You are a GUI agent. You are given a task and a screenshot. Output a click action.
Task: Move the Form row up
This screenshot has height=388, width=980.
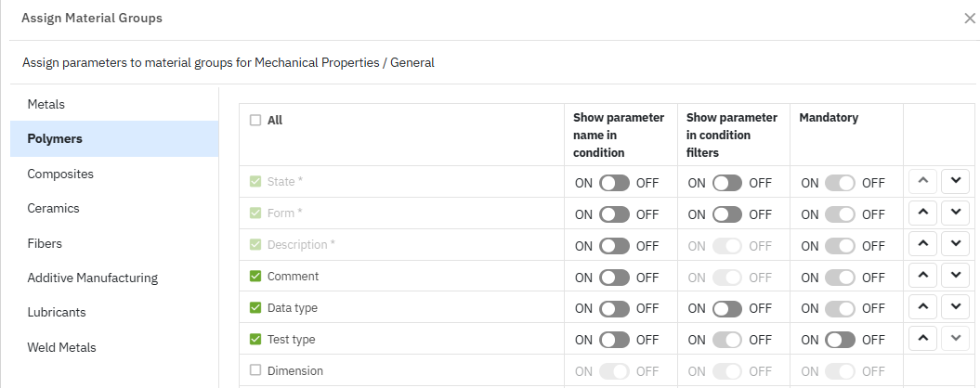(x=921, y=213)
